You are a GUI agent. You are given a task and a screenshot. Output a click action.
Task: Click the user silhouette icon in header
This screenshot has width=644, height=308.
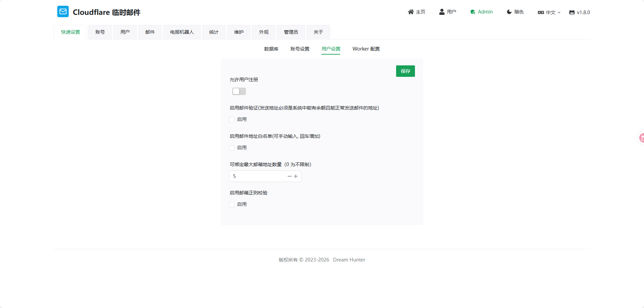point(442,12)
